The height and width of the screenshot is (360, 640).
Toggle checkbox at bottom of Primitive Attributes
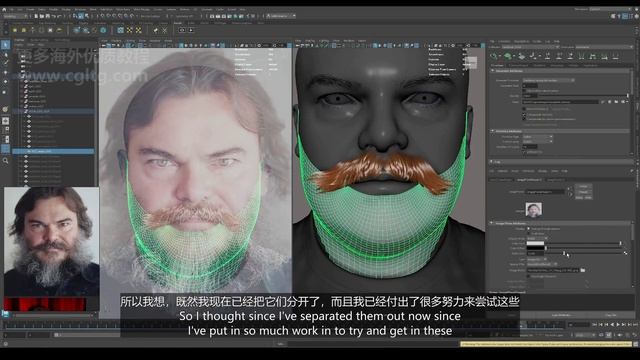pos(524,152)
